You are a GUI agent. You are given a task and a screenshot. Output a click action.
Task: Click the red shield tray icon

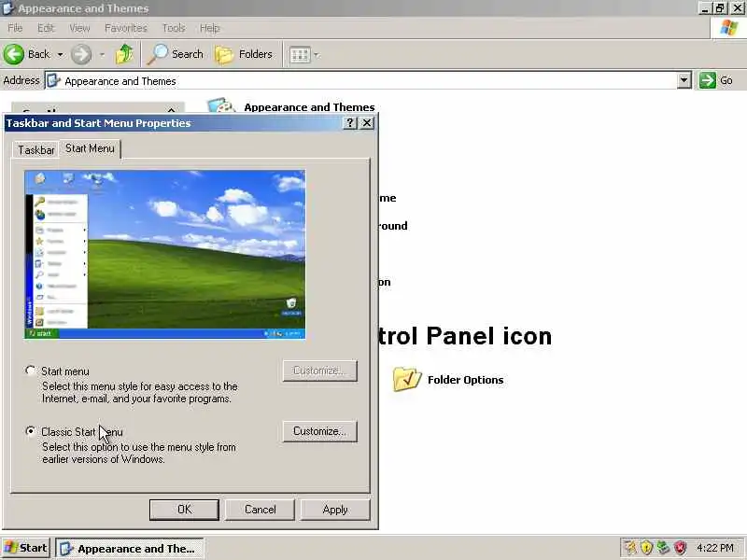point(680,548)
